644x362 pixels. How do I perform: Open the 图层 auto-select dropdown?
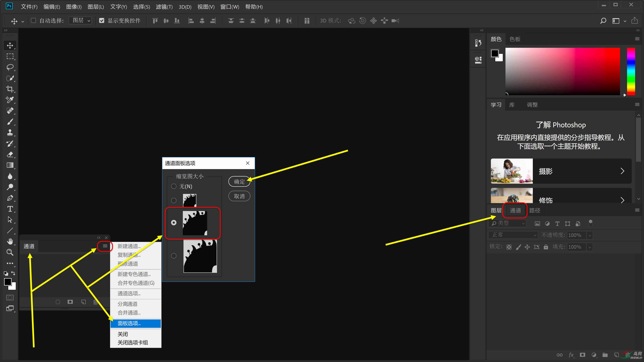point(80,20)
